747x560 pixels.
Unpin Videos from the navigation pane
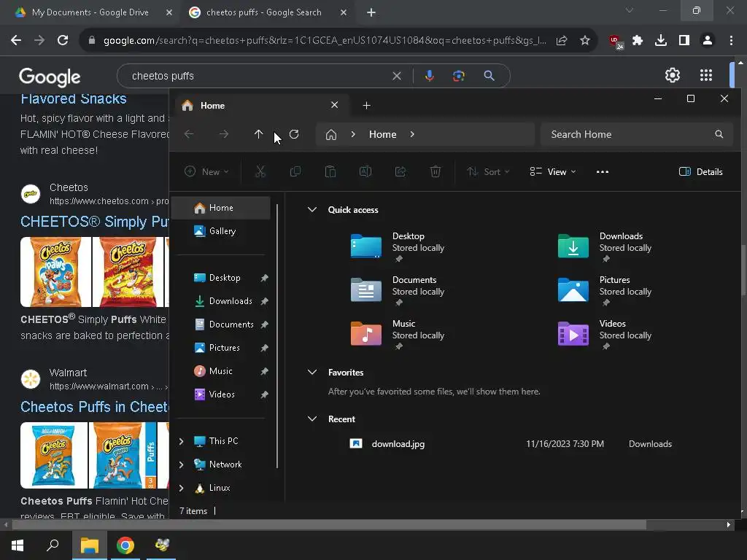point(264,394)
